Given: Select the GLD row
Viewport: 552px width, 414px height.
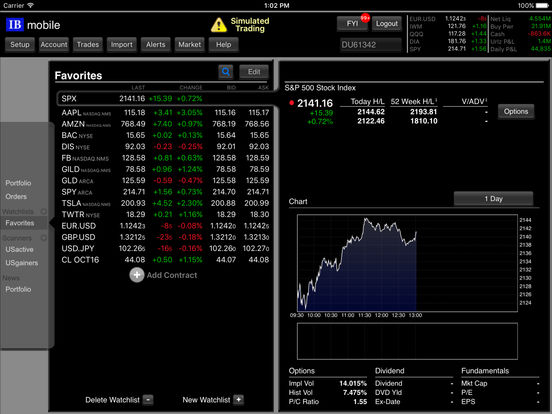Looking at the screenshot, I should pos(165,181).
